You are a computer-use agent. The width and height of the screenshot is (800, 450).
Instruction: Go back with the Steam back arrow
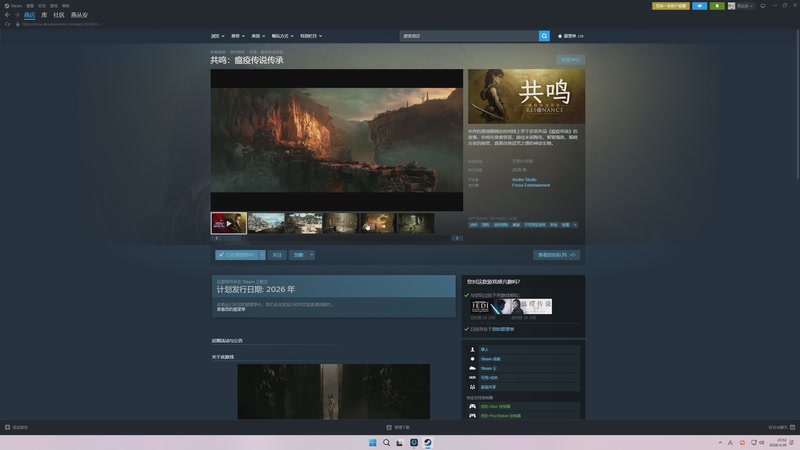point(7,15)
